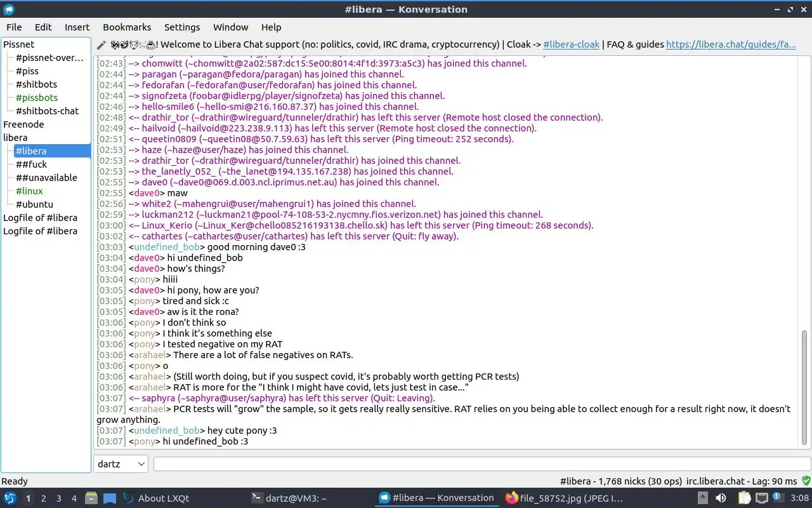The width and height of the screenshot is (812, 508).
Task: Switch to virtual desktop 3
Action: 58,498
